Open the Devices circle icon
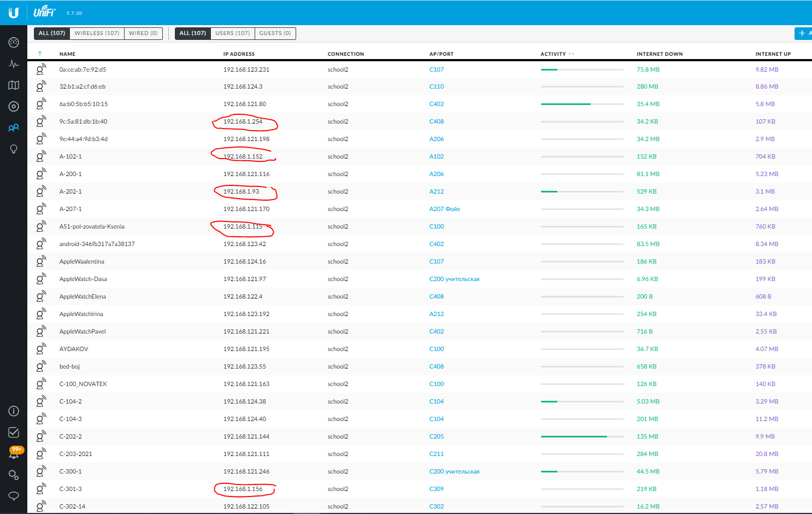Screen dimensions: 812x514 click(14, 107)
